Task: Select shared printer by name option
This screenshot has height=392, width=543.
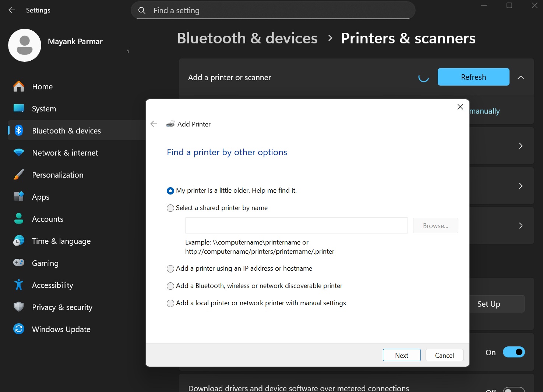Action: (x=170, y=208)
